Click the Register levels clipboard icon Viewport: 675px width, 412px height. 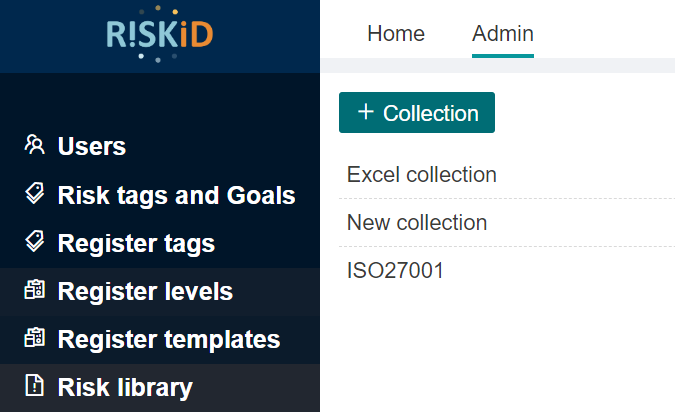(x=34, y=289)
